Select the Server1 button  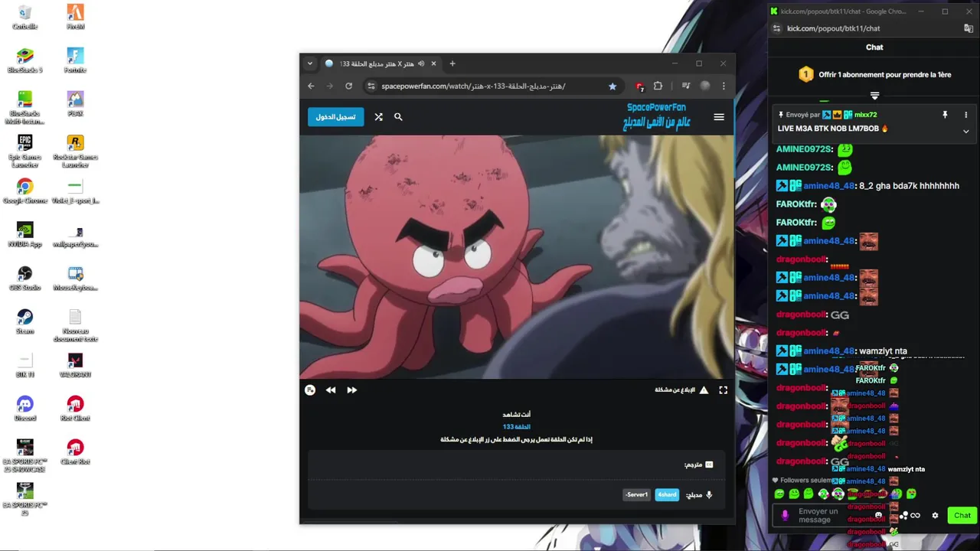coord(636,494)
